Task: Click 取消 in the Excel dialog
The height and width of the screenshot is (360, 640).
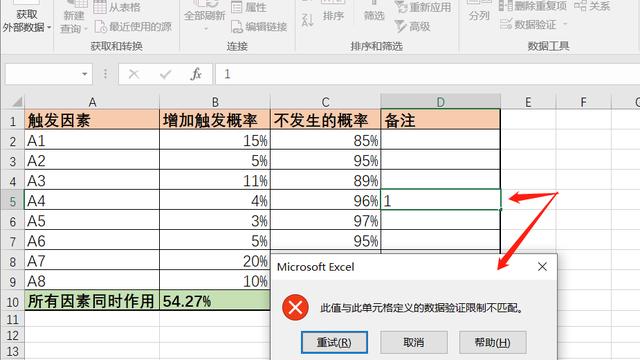Action: point(413,342)
